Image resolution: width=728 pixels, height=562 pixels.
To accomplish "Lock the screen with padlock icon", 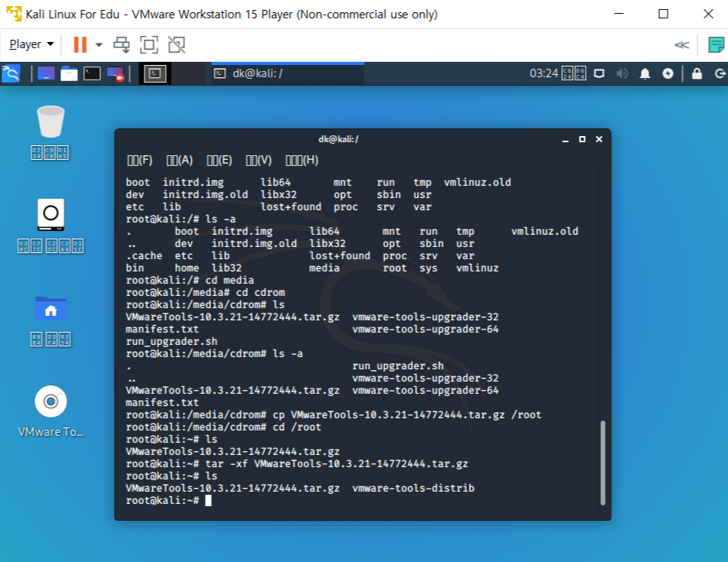I will [697, 73].
